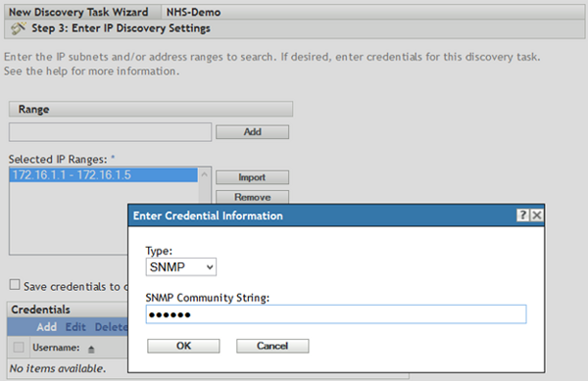Open the Type SNMP dropdown
The height and width of the screenshot is (381, 588).
point(180,266)
